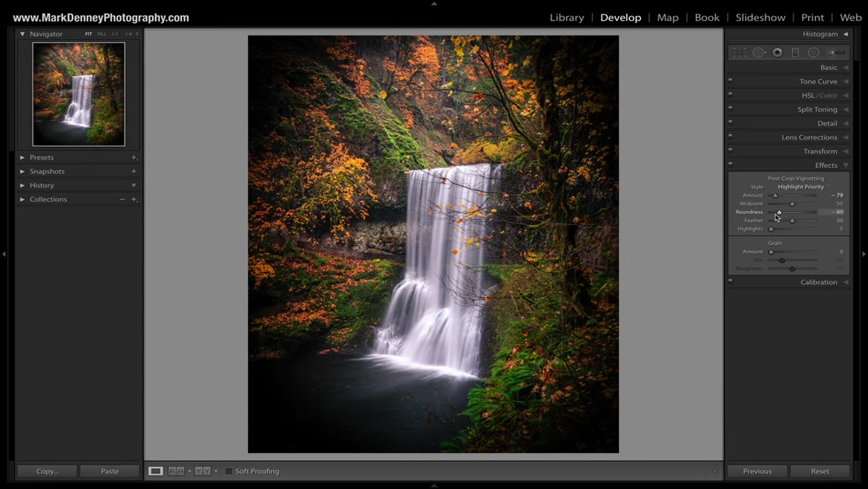Toggle Calibration panel on/off switch
Image resolution: width=868 pixels, height=489 pixels.
coord(731,280)
